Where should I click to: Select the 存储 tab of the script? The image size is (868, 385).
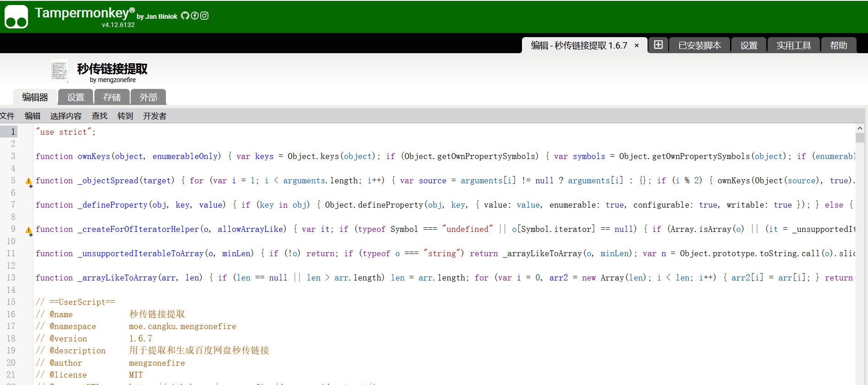click(112, 97)
